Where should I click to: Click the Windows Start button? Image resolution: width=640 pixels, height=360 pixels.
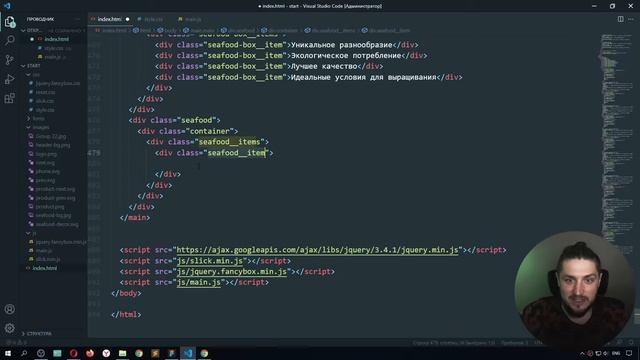[x=8, y=353]
